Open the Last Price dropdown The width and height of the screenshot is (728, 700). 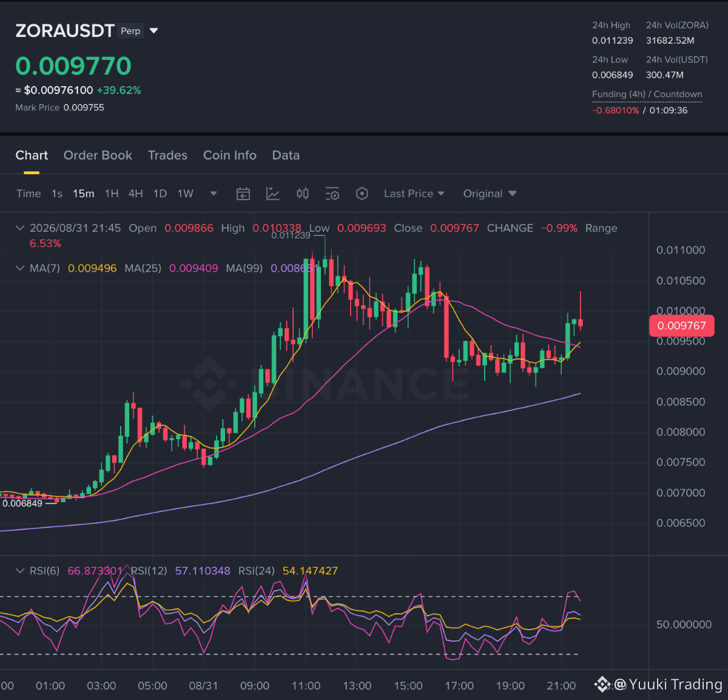(414, 194)
